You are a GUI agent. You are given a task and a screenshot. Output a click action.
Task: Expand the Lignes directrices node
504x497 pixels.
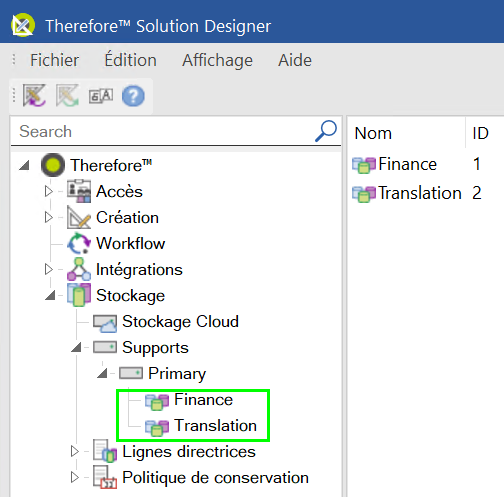[75, 451]
